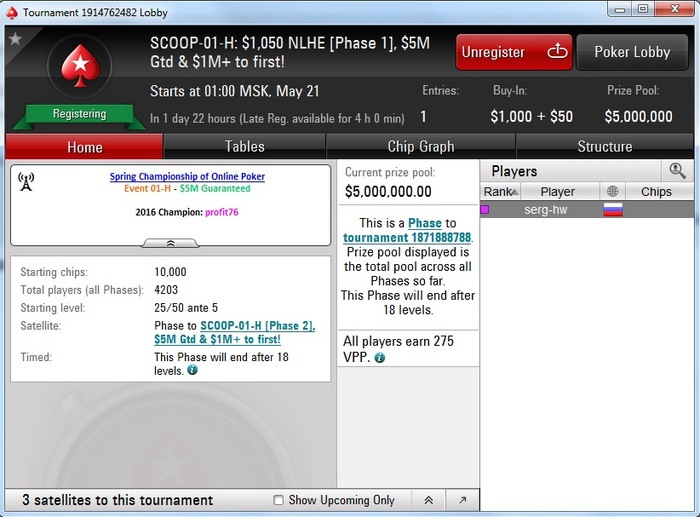Click serg-hw's purple color tag

click(x=485, y=209)
